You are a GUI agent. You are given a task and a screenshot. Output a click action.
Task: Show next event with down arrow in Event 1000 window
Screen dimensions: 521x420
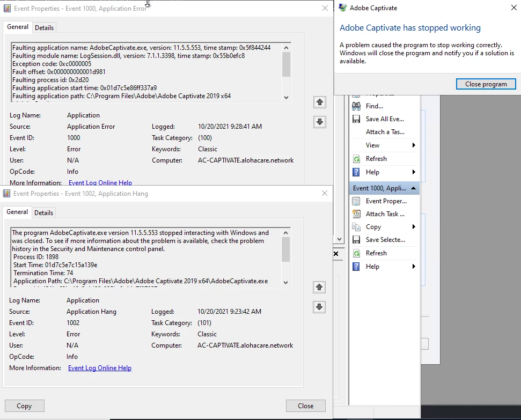(x=320, y=122)
